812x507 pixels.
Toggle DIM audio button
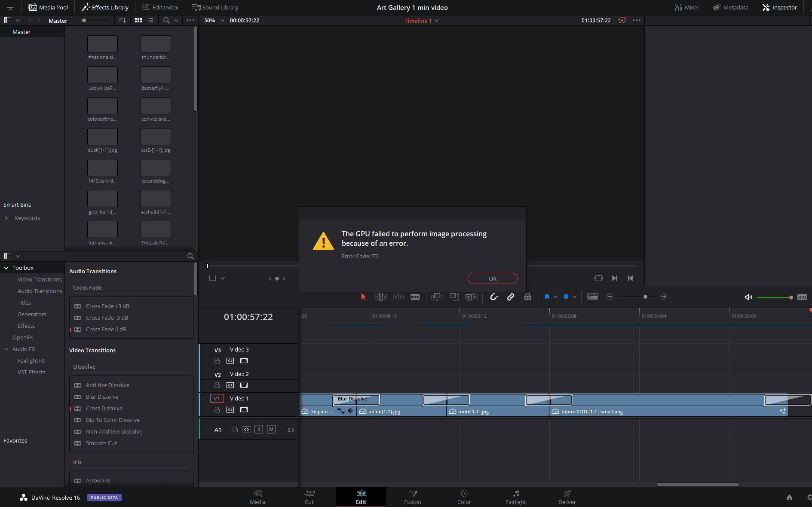(802, 297)
